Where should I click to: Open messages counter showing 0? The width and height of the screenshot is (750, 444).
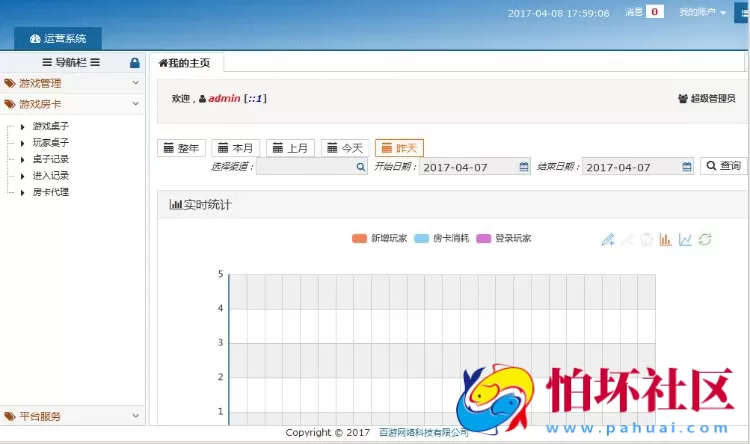654,12
